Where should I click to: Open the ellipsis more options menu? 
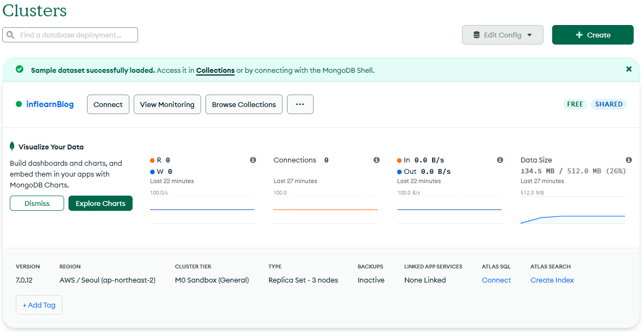point(300,104)
